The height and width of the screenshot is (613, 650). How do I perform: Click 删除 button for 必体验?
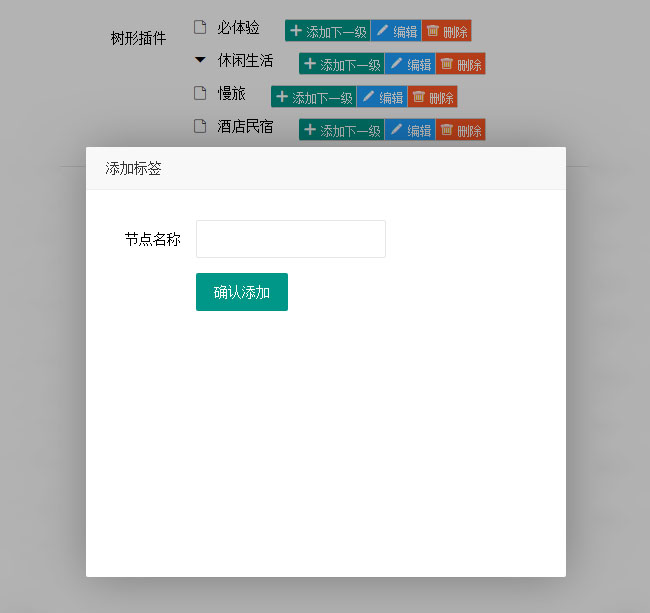[446, 31]
